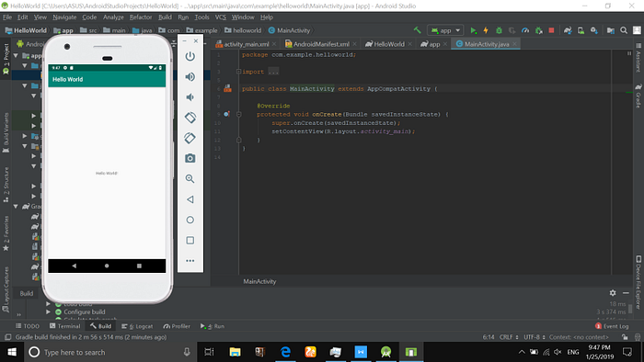Click the emulator zoom magnifier icon
Screen dimensions: 644x362
190,179
